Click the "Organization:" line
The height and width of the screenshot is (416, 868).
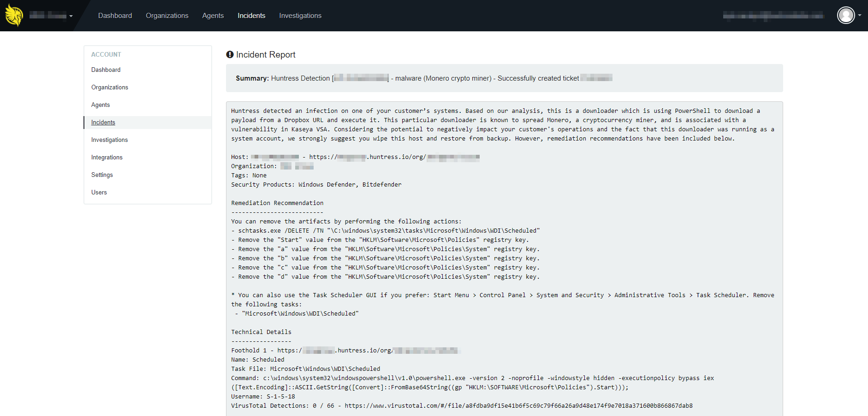(x=273, y=166)
